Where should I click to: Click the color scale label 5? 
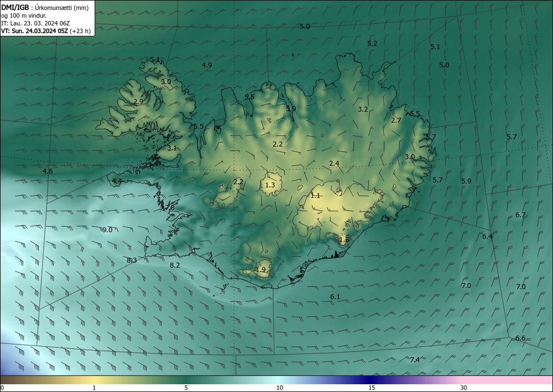(186, 388)
